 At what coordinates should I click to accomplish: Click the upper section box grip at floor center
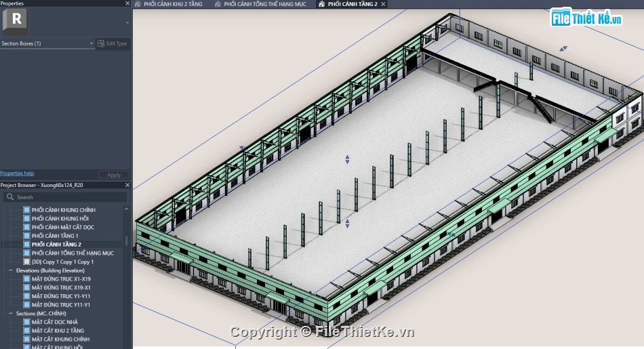[x=348, y=159]
